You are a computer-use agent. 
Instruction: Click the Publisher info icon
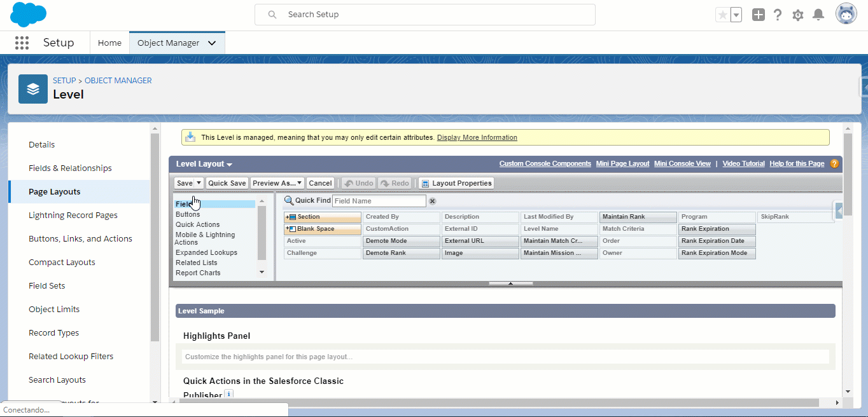229,394
